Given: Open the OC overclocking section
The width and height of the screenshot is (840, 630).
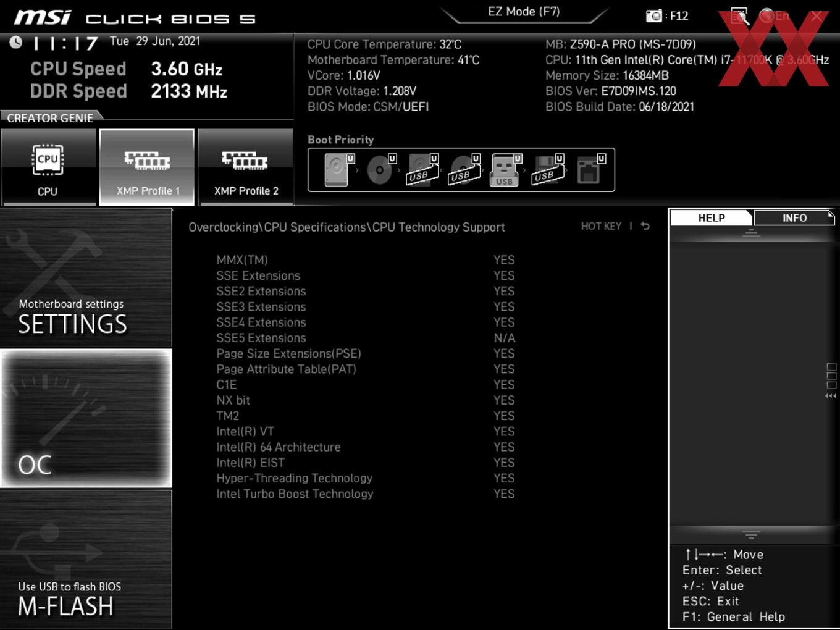Looking at the screenshot, I should coord(86,419).
